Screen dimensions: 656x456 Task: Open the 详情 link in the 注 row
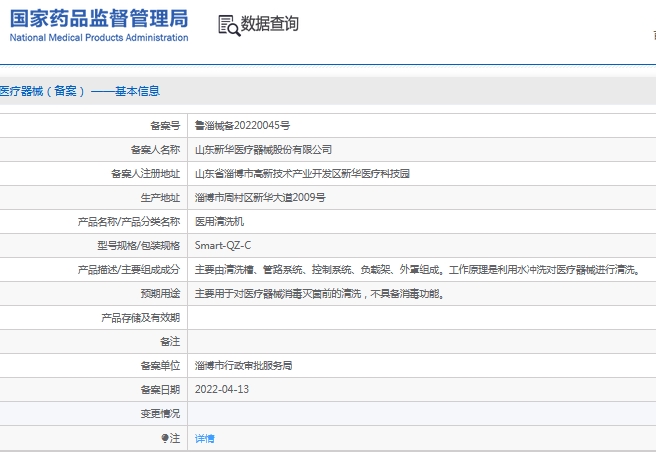click(205, 438)
